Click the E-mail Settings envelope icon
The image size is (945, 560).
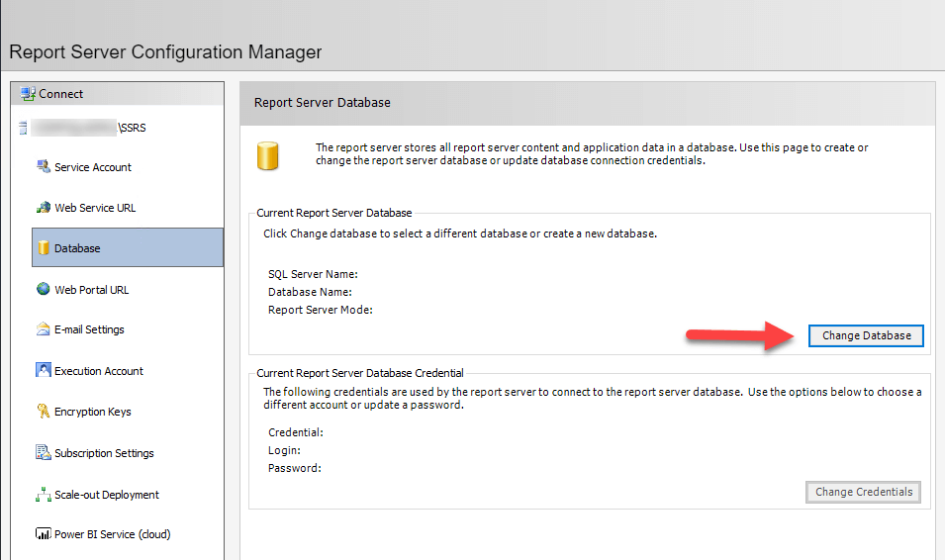coord(44,329)
